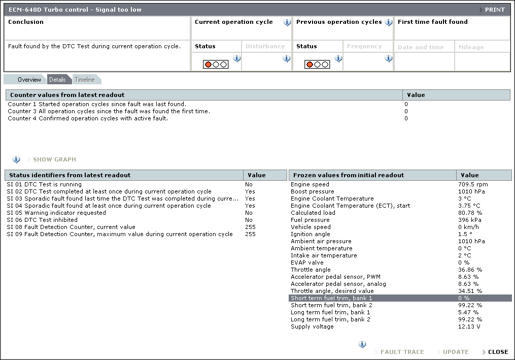Select Throttle angle, desired value row
The height and width of the screenshot is (360, 515).
tap(400, 291)
